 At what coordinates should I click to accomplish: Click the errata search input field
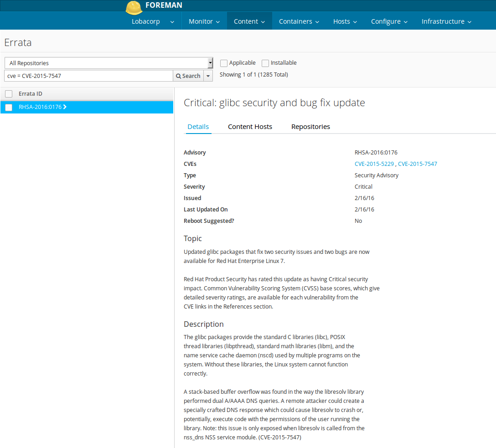click(88, 76)
